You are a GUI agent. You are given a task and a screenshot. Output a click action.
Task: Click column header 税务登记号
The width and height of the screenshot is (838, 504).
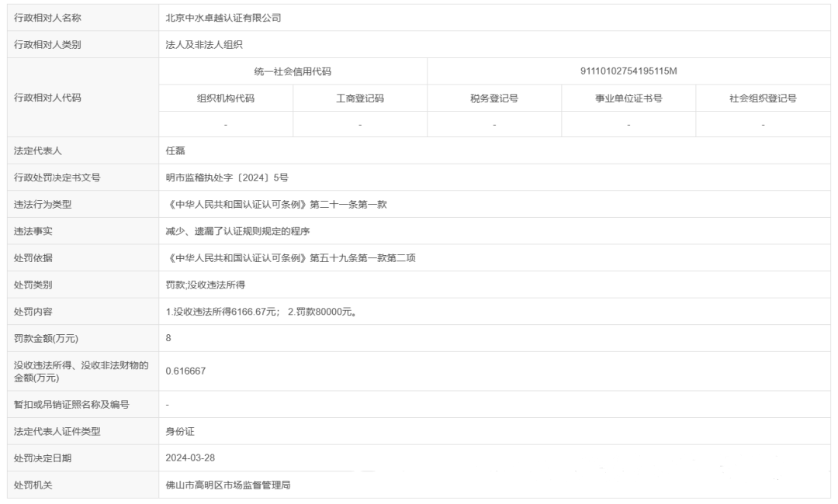pyautogui.click(x=493, y=98)
